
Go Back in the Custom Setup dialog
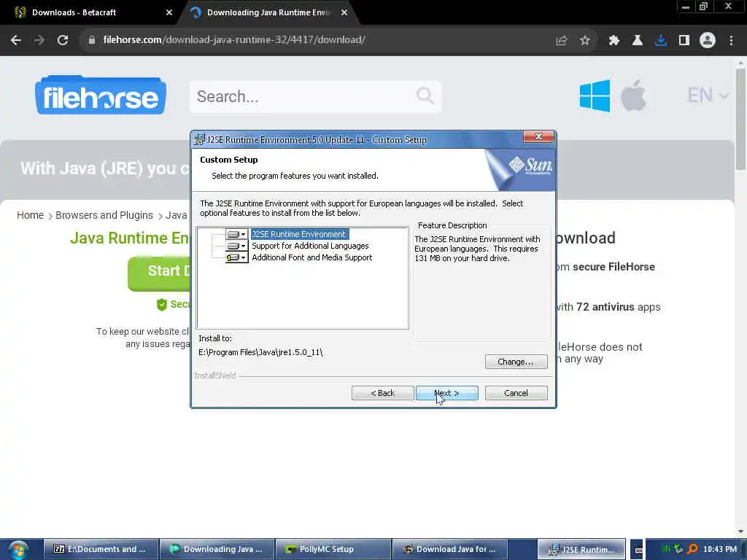click(x=382, y=393)
